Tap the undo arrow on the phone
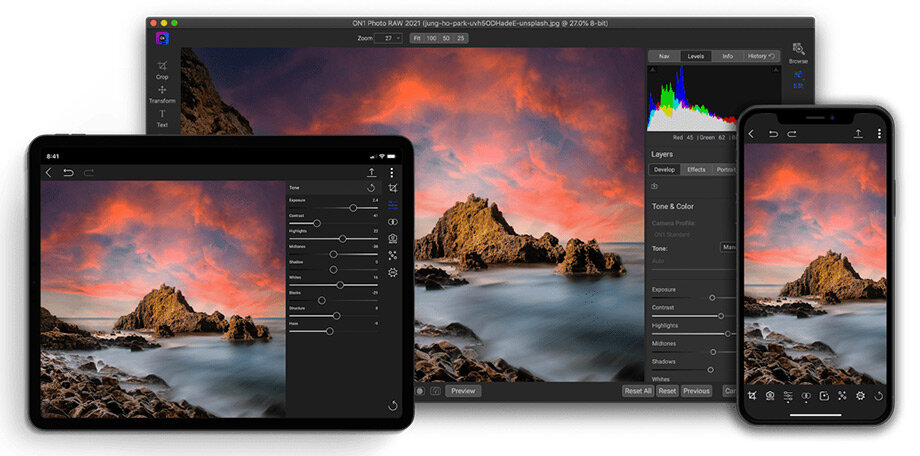This screenshot has height=456, width=920. (x=773, y=134)
